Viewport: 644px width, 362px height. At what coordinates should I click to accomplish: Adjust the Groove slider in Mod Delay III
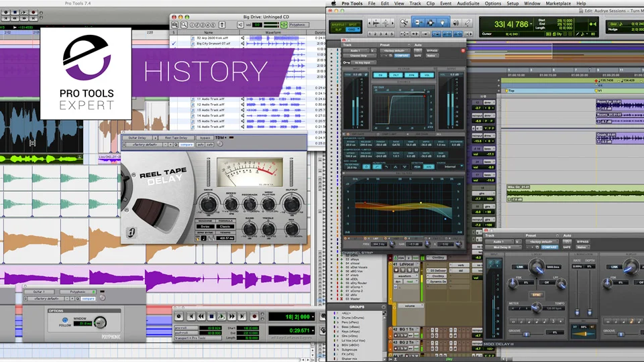pos(526,335)
